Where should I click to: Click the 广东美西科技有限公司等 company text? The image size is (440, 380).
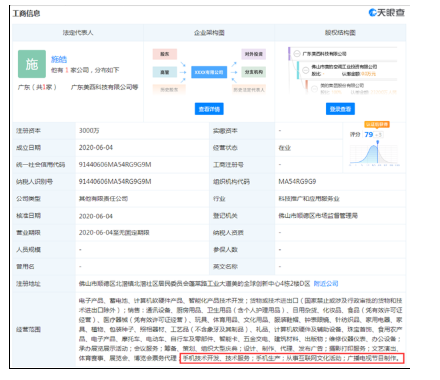pyautogui.click(x=104, y=87)
